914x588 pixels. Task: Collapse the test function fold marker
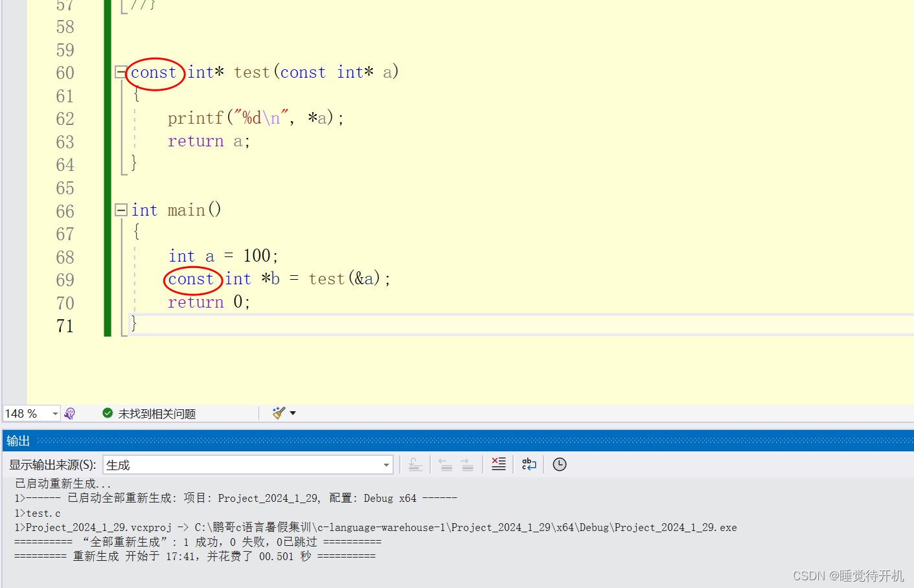[120, 72]
